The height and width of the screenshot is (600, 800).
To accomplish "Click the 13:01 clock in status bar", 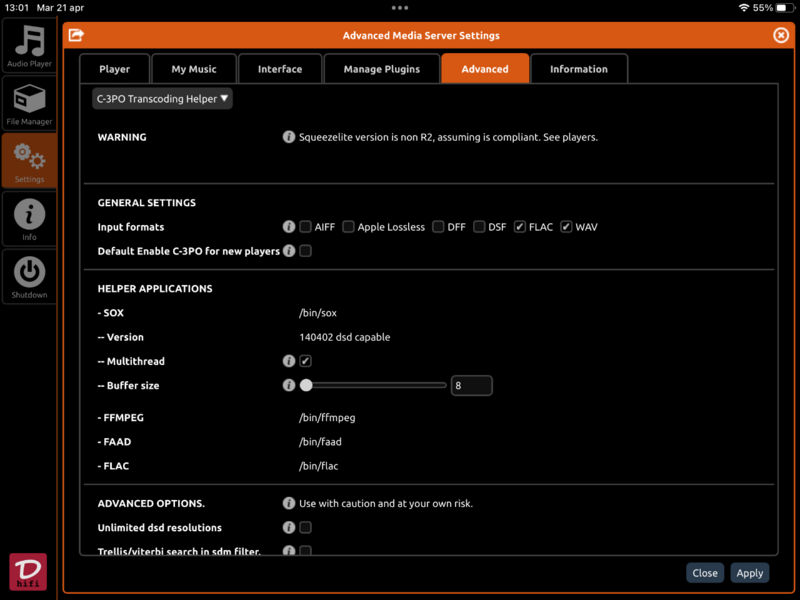I will (16, 8).
